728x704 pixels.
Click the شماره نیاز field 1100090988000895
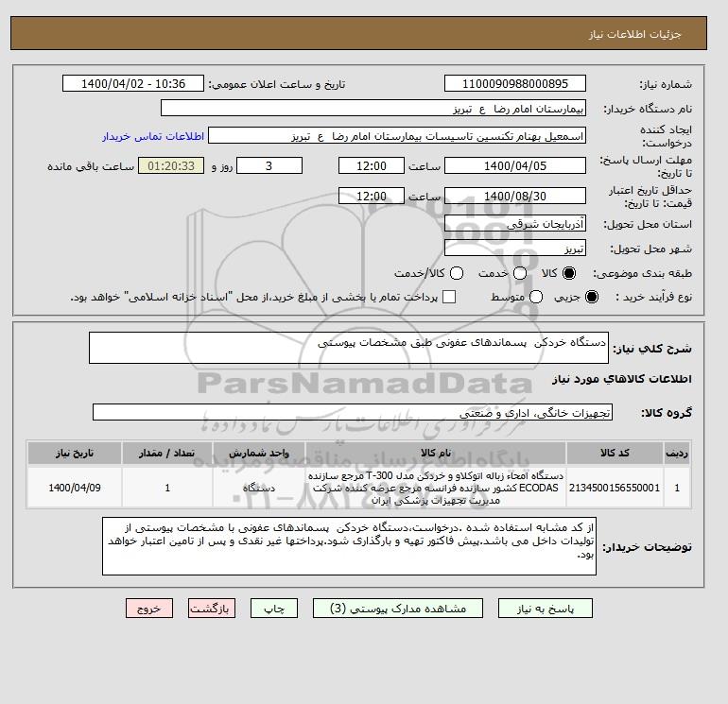click(x=515, y=83)
